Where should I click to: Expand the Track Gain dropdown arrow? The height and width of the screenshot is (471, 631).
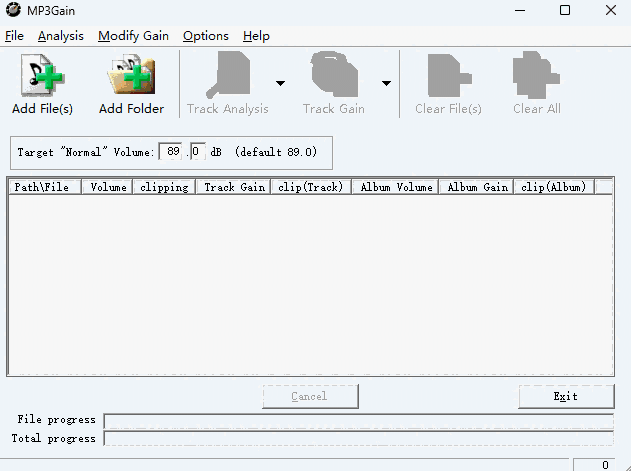click(386, 83)
